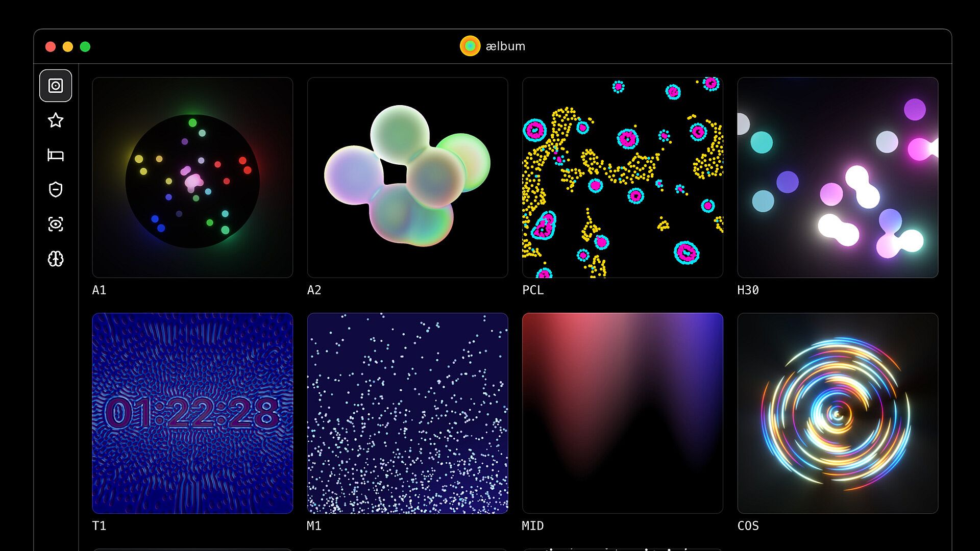Screen dimensions: 980x551
Task: Select the M1 starfield particles thumbnail
Action: [x=407, y=413]
